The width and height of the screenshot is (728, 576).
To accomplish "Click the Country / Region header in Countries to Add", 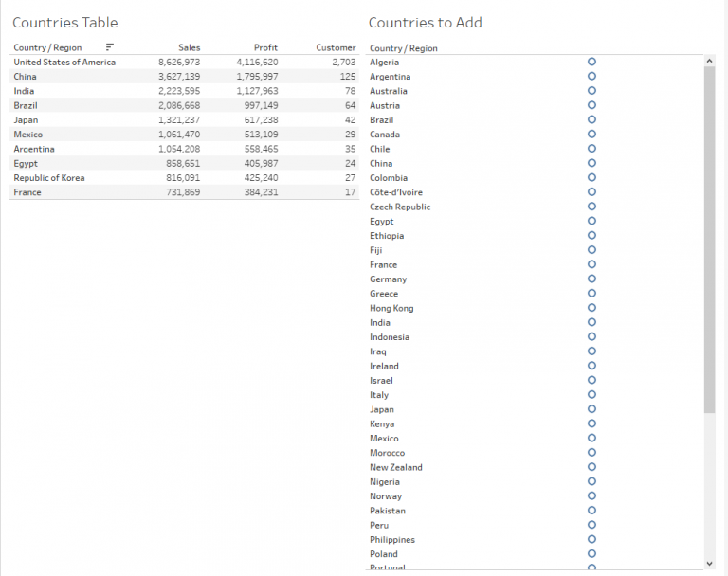I will (404, 48).
